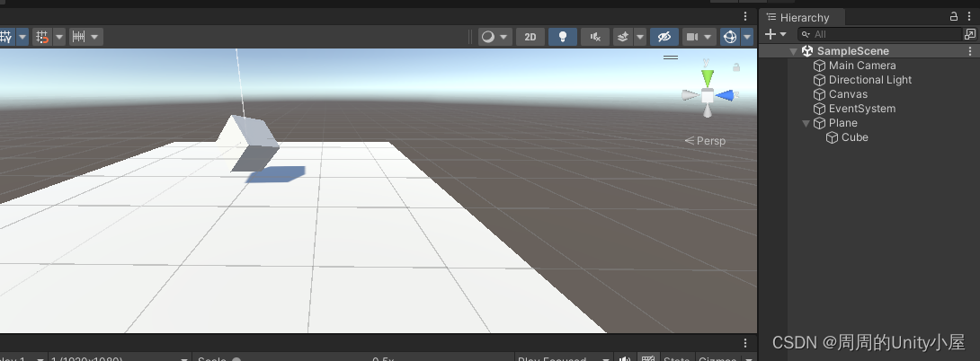Open the Hierarchy plus create dropdown
This screenshot has width=980, height=361.
pyautogui.click(x=774, y=34)
